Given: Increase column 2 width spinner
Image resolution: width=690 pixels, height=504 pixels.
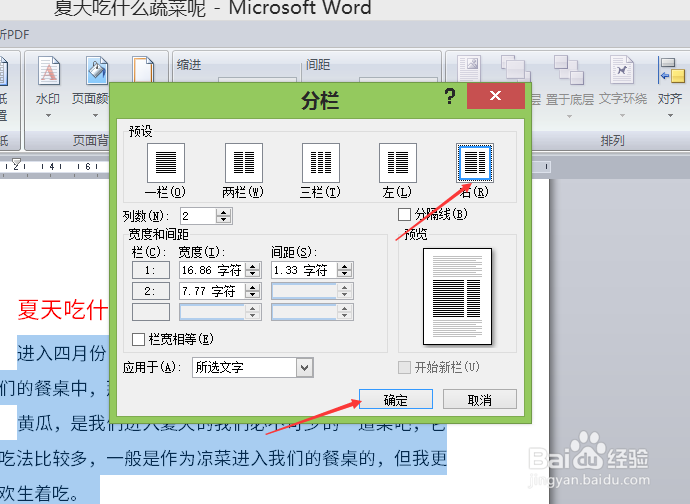Looking at the screenshot, I should point(253,287).
